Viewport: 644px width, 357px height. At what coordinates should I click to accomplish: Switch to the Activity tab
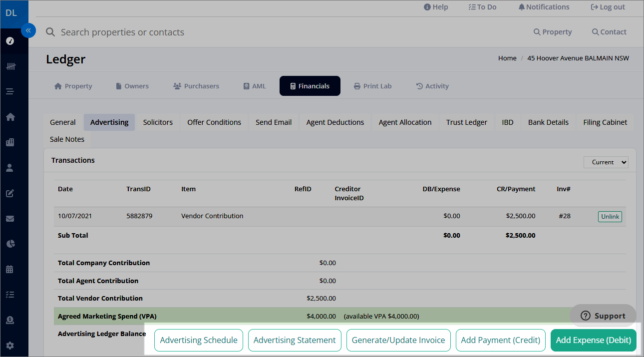(x=432, y=86)
